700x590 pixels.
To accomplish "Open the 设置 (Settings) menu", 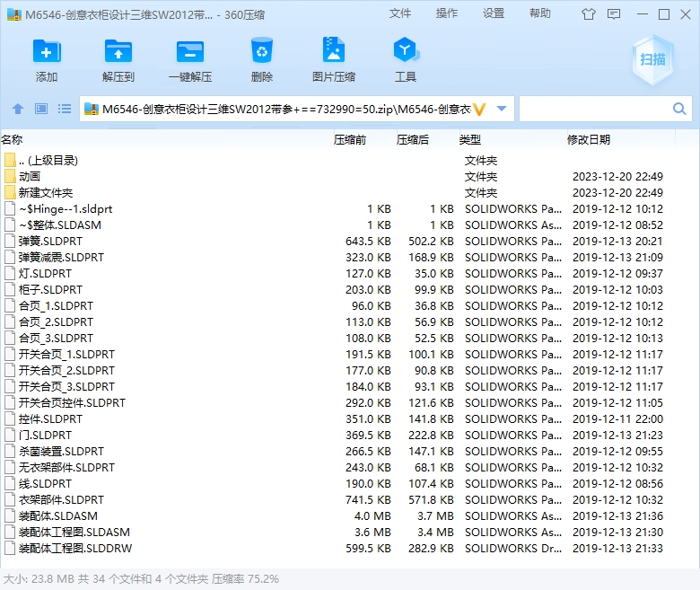I will click(x=494, y=13).
